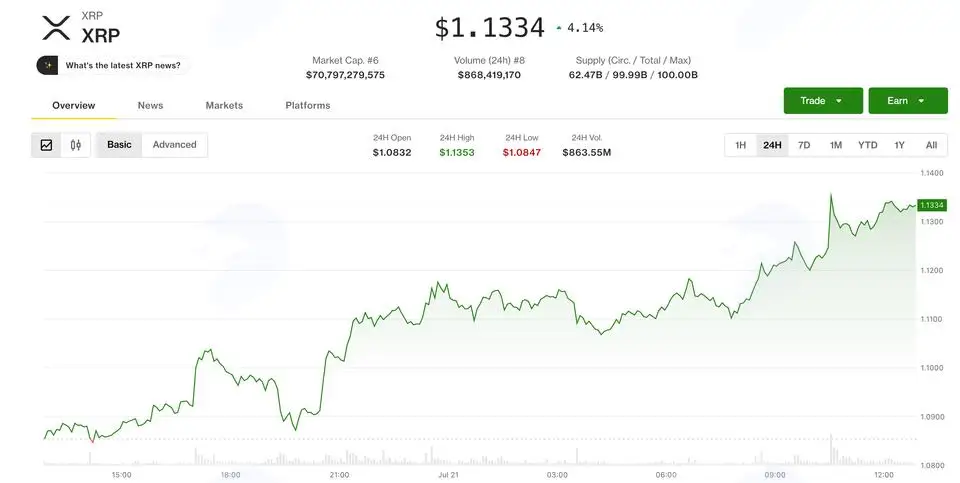Viewport: 960px width, 483px height.
Task: Select the 24H time range
Action: click(x=772, y=145)
